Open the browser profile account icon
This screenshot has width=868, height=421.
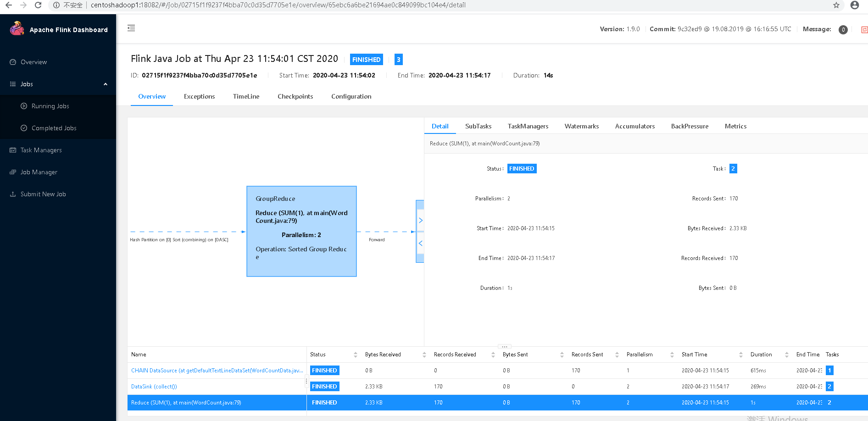(x=855, y=5)
